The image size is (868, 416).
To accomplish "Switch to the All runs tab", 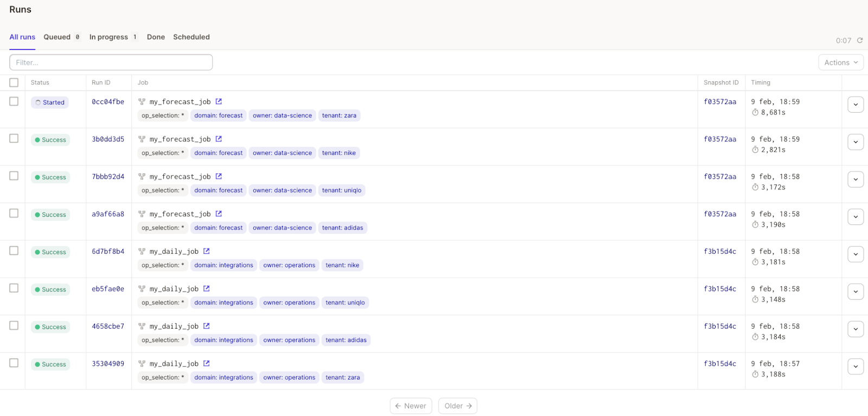I will click(22, 37).
